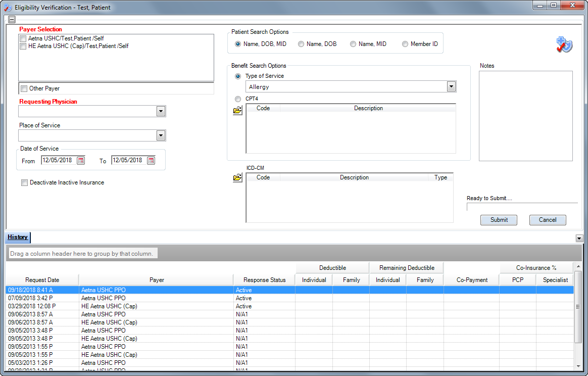Select the 03/29/2018 12:08 P history row

pyautogui.click(x=289, y=306)
